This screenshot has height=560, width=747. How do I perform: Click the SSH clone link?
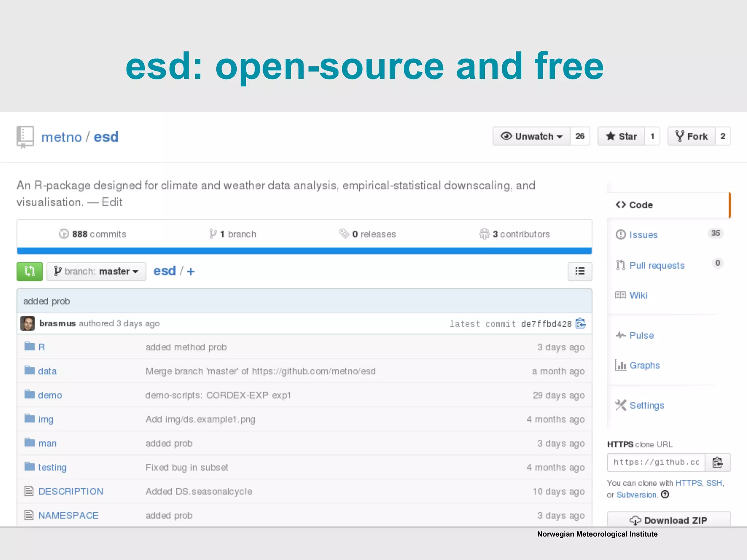pyautogui.click(x=714, y=483)
